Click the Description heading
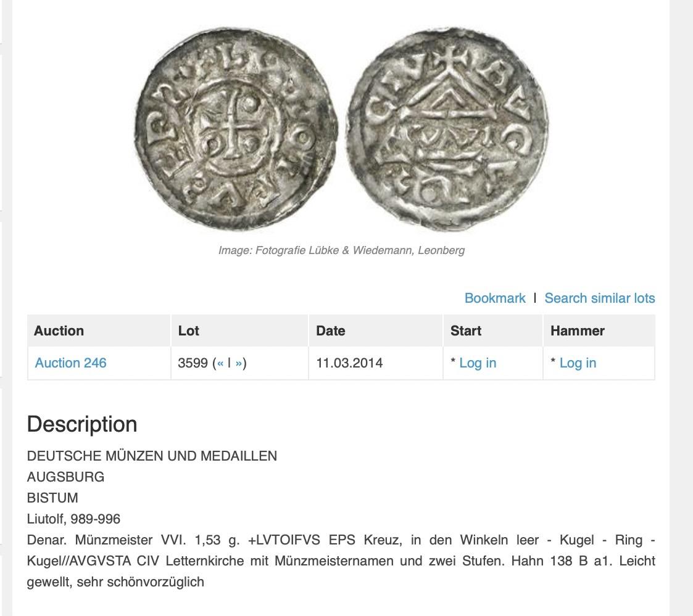 (x=82, y=424)
